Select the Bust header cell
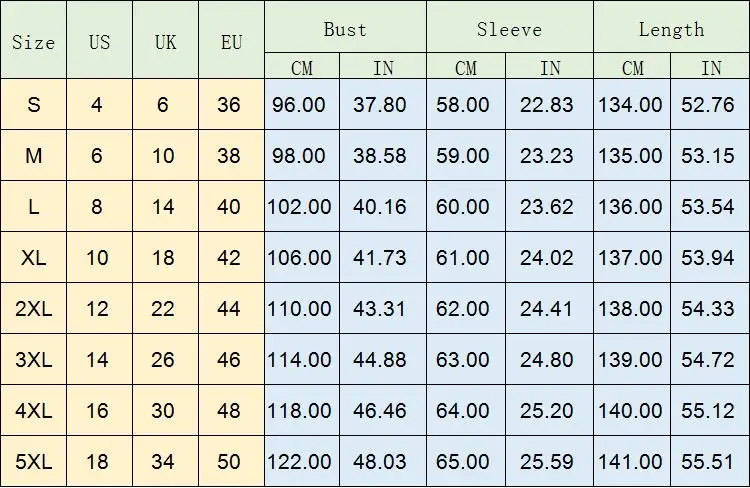750x488 pixels. (345, 27)
